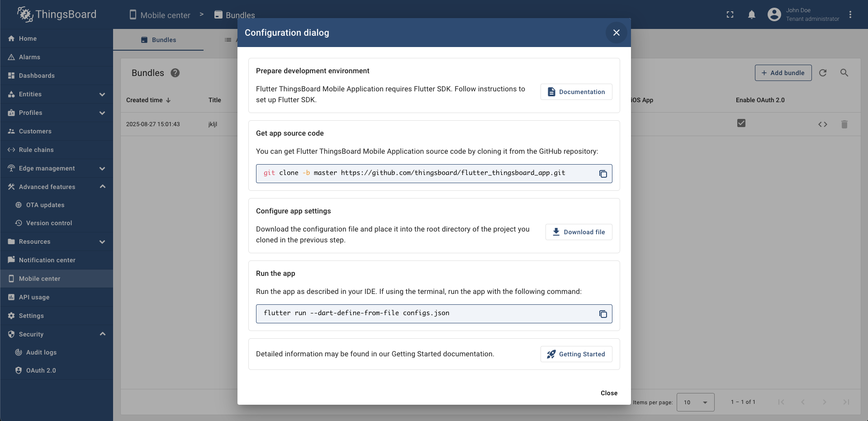Copy the git clone command

coord(603,174)
